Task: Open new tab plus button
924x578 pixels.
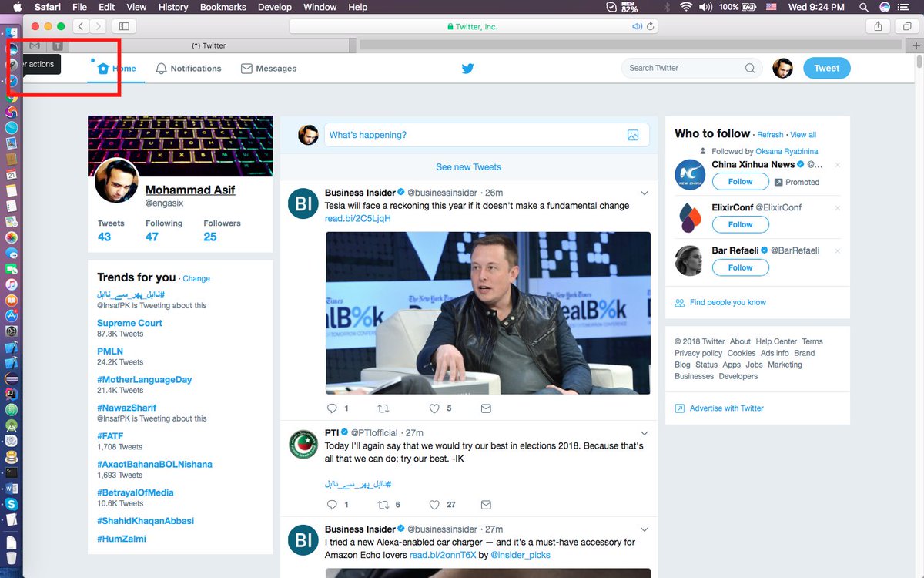Action: (916, 45)
